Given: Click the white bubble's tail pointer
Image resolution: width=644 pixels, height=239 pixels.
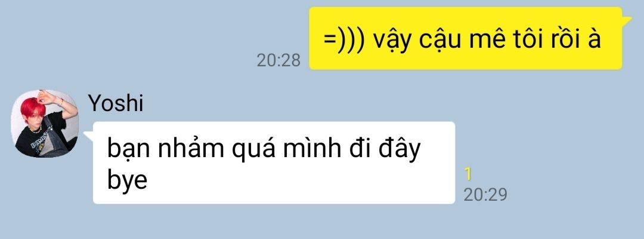Looking at the screenshot, I should click(x=89, y=135).
